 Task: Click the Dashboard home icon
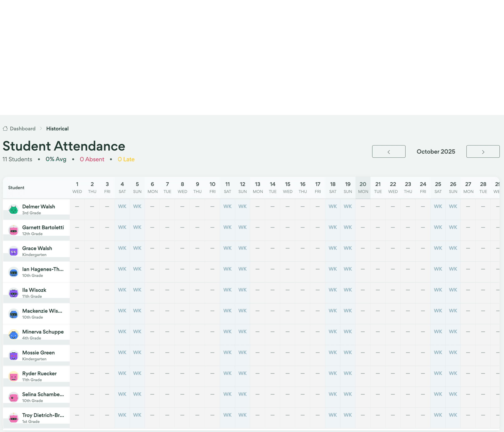5,128
